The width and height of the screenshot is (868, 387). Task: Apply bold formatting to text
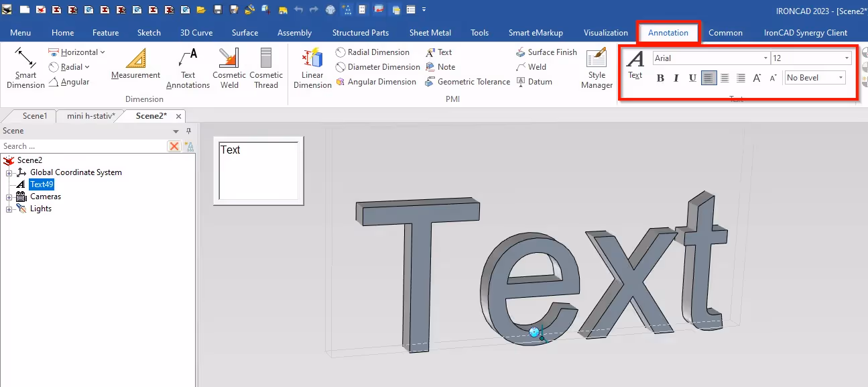pos(660,78)
